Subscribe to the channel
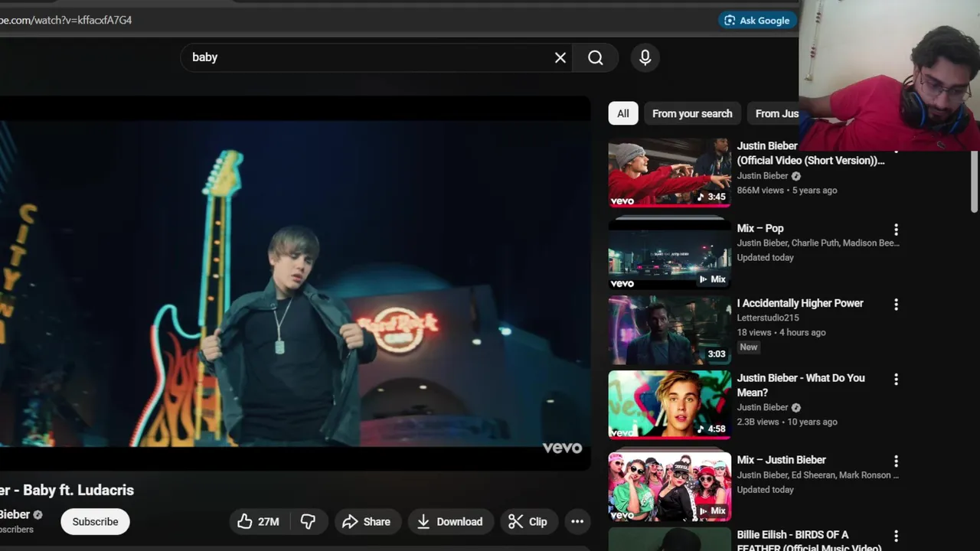 tap(95, 522)
